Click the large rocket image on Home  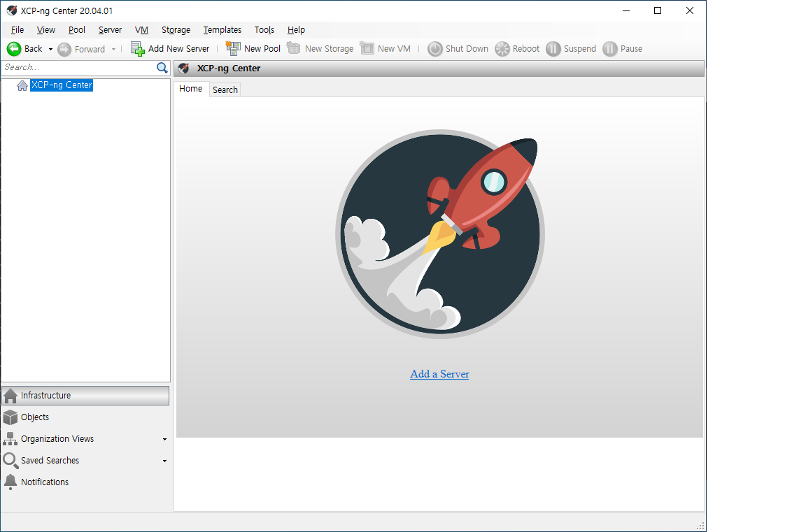[x=440, y=234]
